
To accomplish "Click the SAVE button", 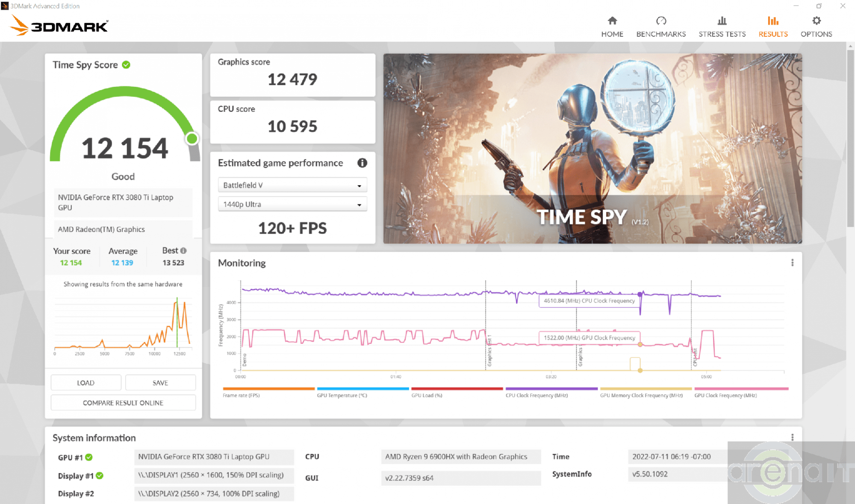I will 160,383.
